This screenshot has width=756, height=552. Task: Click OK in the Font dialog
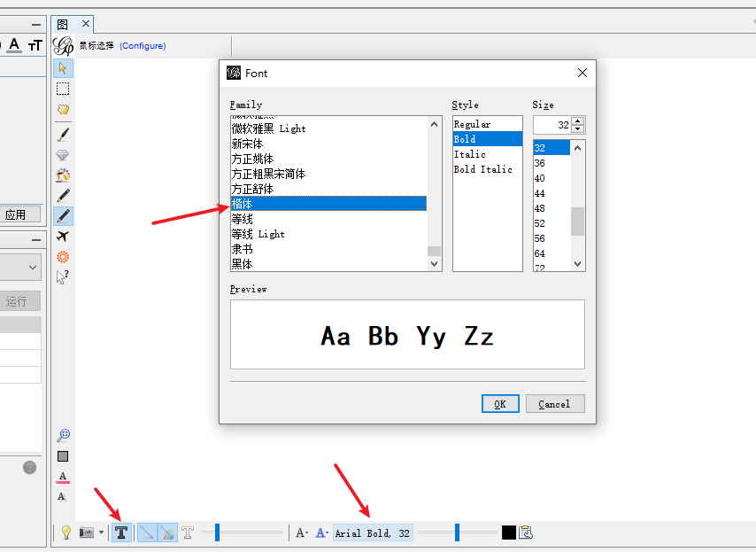pyautogui.click(x=500, y=404)
